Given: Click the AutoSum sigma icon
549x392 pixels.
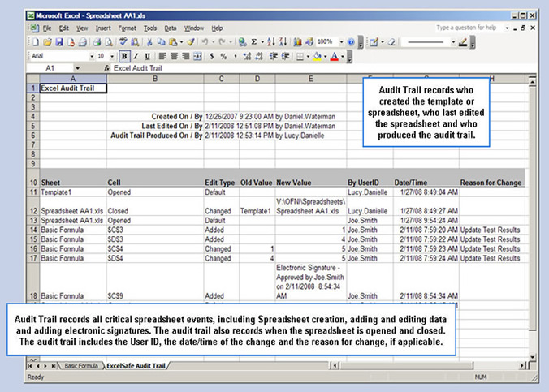Looking at the screenshot, I should coord(254,42).
